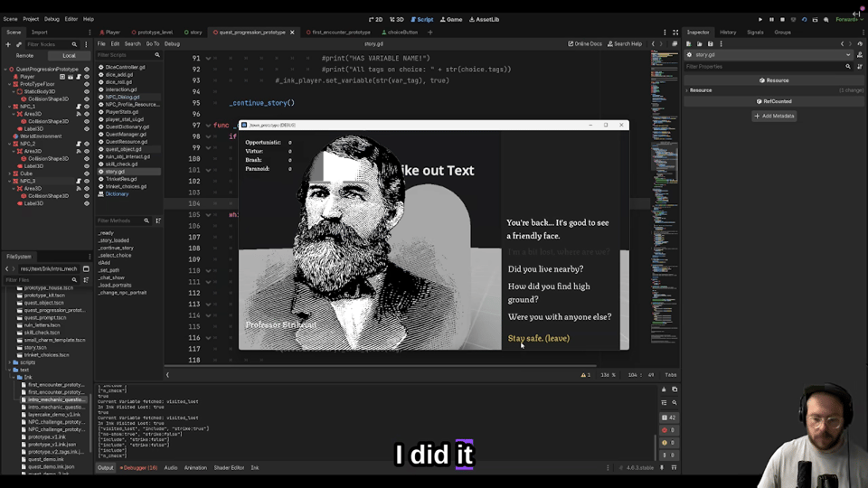Click the Movie Maker mode icon
This screenshot has height=488, width=868.
pos(826,19)
